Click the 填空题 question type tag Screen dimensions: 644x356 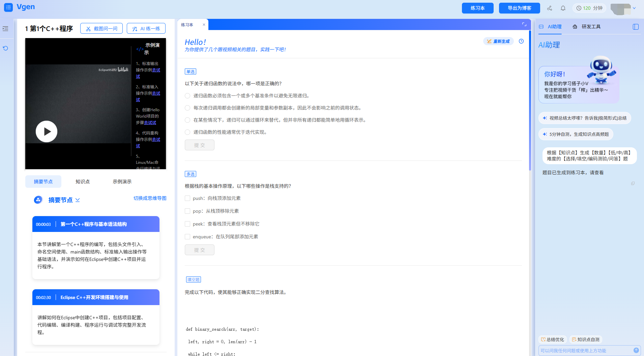194,279
